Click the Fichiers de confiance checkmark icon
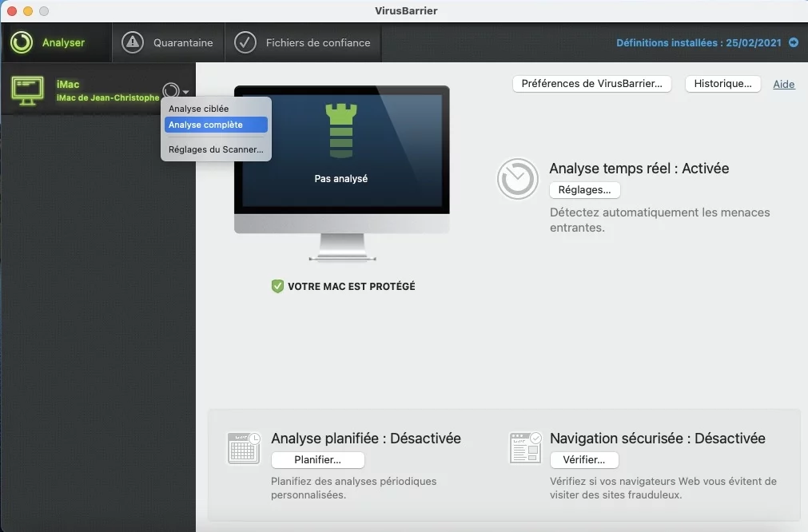 (245, 42)
